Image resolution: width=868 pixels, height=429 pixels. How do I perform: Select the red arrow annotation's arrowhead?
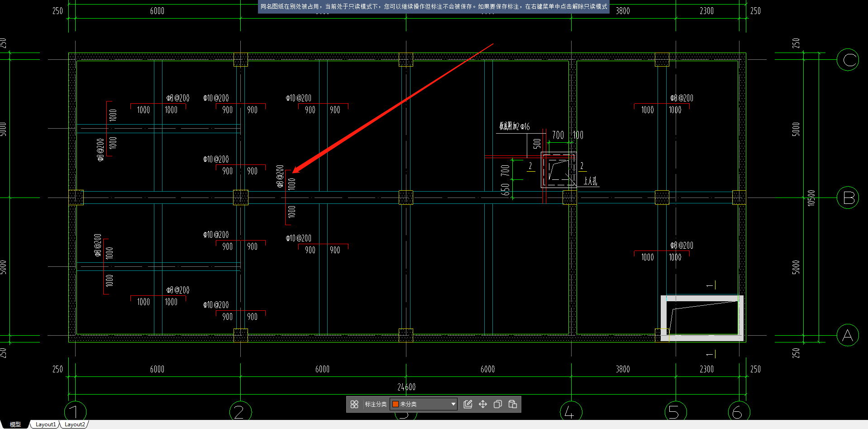click(x=296, y=170)
